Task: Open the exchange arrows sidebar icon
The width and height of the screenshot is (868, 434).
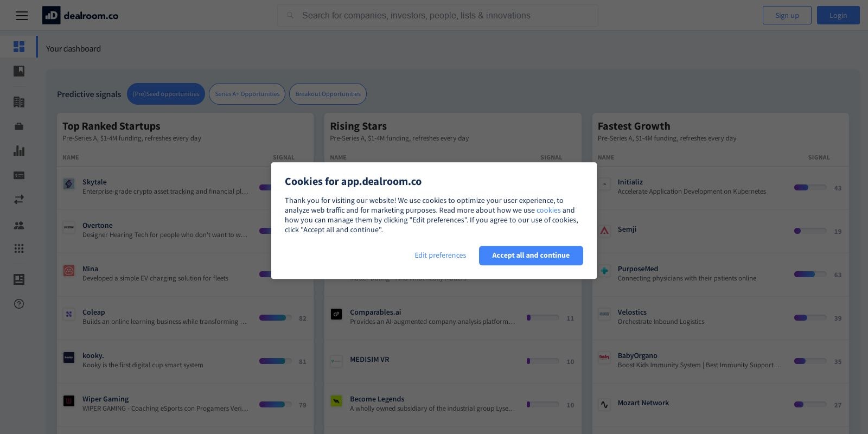Action: tap(19, 200)
